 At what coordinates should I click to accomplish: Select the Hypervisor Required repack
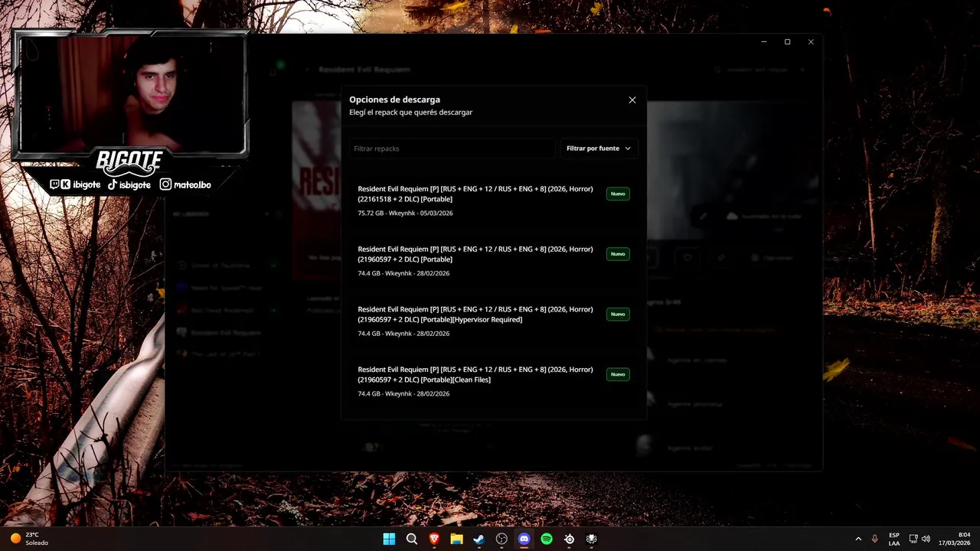(x=494, y=321)
